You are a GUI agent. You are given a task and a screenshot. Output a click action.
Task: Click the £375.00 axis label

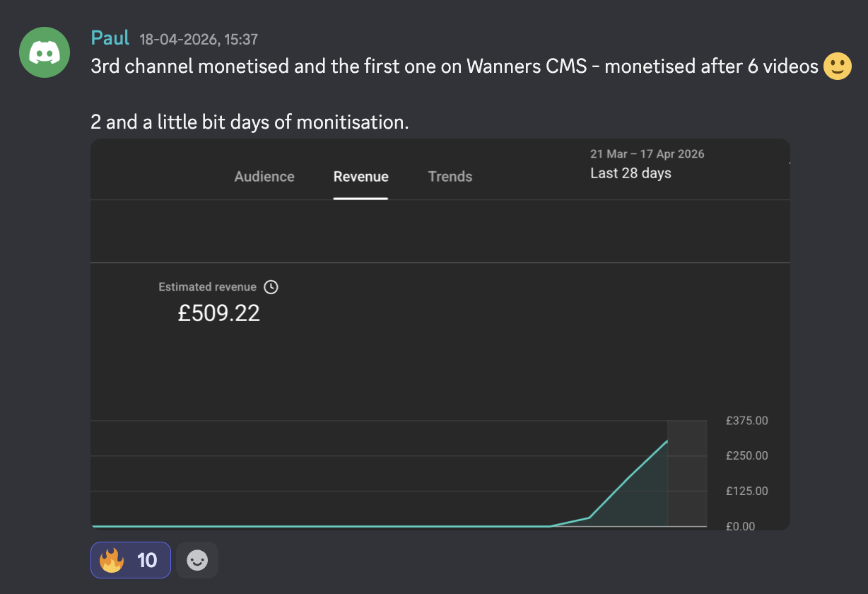pyautogui.click(x=746, y=421)
